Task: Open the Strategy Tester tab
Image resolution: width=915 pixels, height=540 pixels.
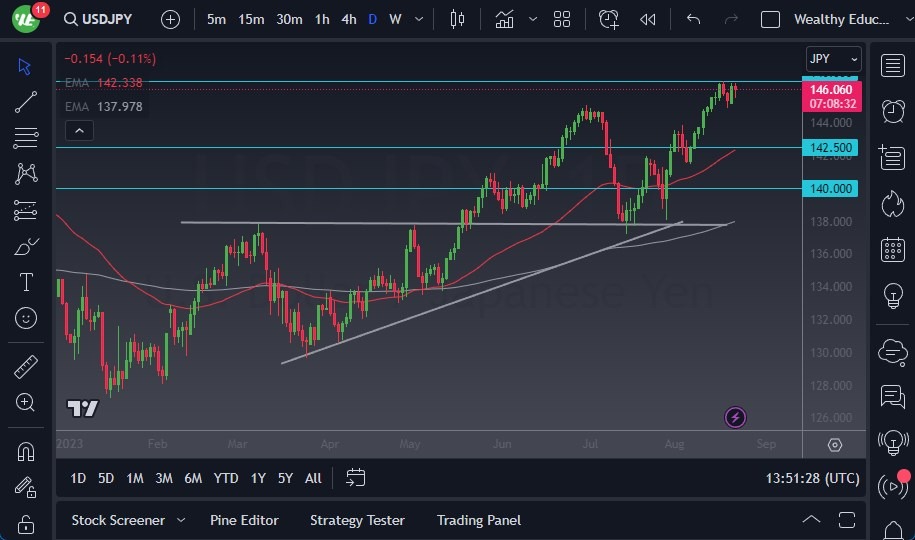Action: (357, 520)
